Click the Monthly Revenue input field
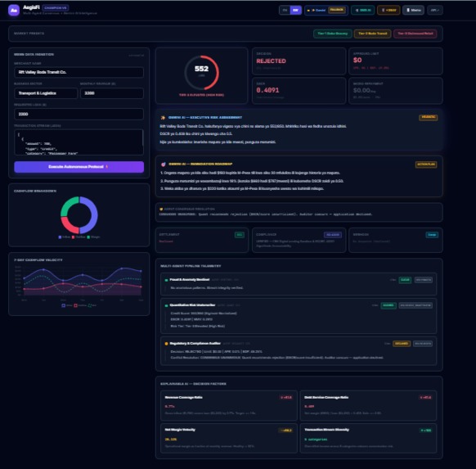 pos(112,93)
